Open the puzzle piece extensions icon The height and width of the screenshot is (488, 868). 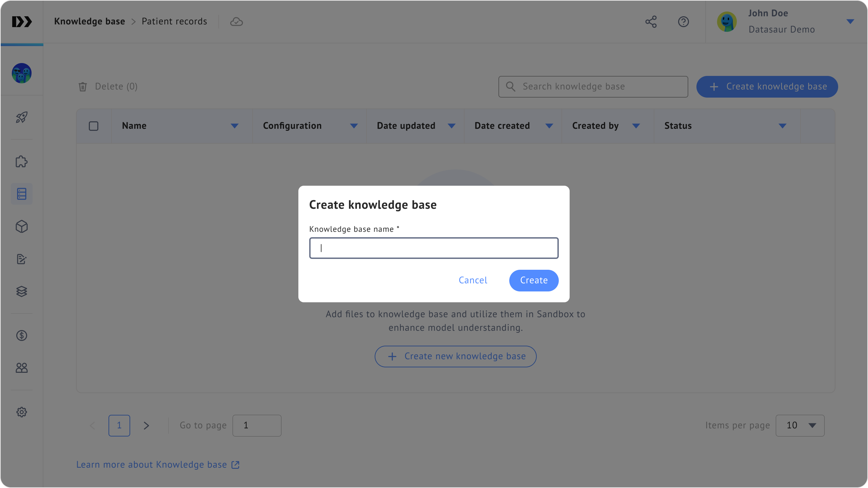pyautogui.click(x=22, y=162)
